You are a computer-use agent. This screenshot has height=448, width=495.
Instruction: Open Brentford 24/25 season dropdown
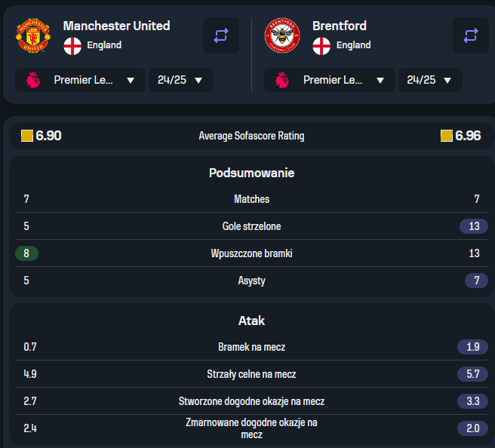coord(430,80)
